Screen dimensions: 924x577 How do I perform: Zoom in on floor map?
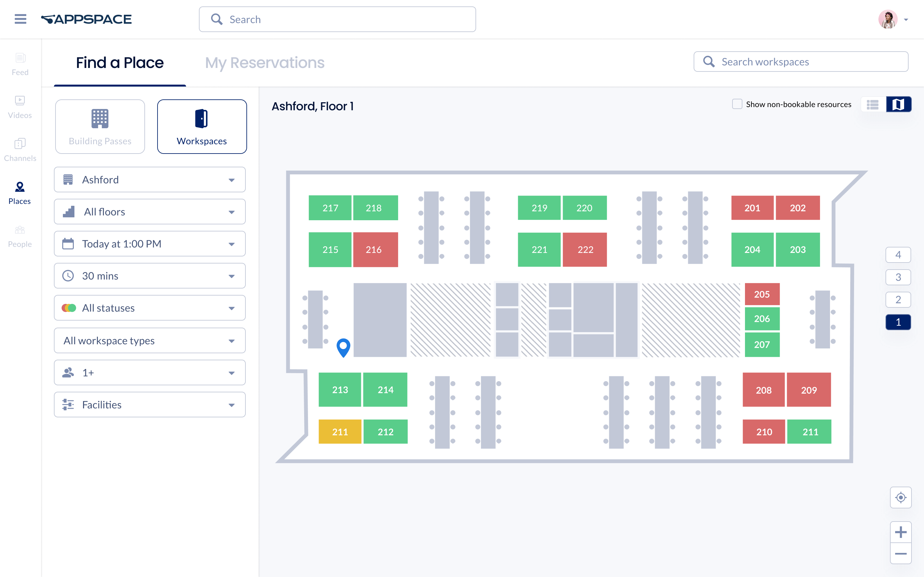click(x=900, y=532)
